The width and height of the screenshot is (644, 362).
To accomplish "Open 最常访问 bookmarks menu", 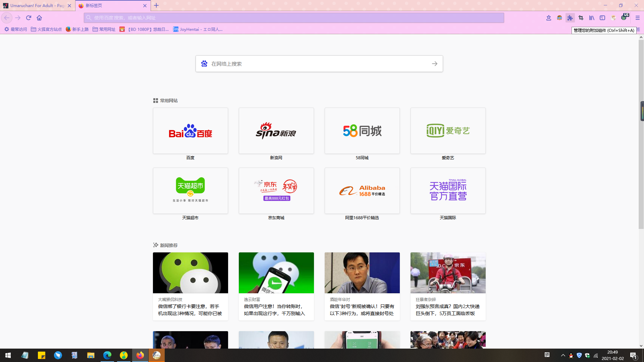I will 15,29.
